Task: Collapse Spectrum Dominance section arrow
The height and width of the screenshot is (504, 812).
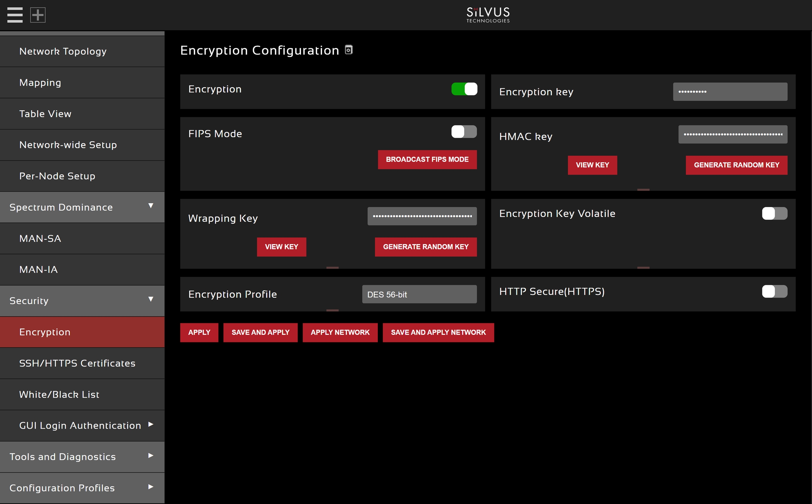Action: pos(151,206)
